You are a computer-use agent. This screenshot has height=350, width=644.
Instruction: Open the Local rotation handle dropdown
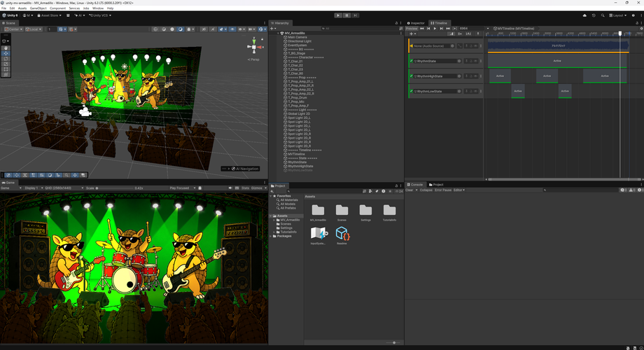[34, 29]
